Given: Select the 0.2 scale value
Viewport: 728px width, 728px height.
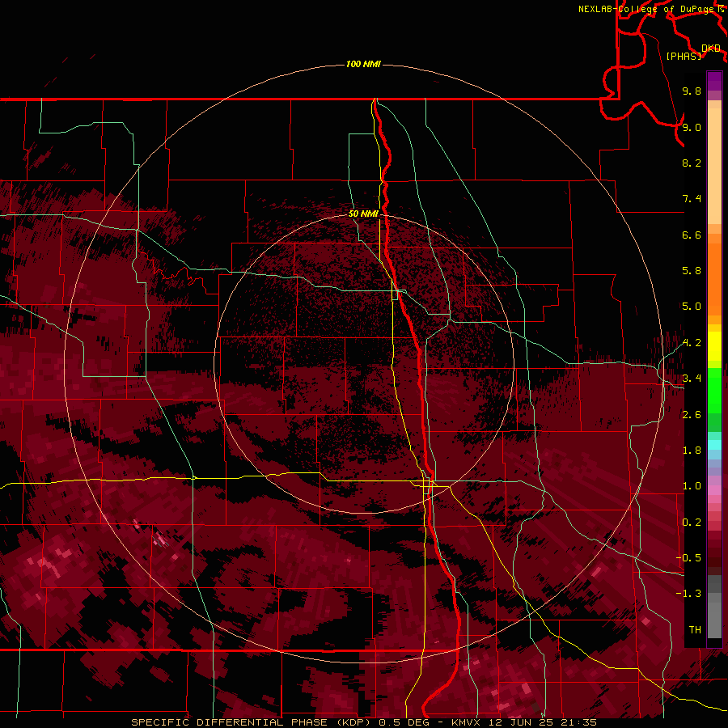Looking at the screenshot, I should [692, 523].
